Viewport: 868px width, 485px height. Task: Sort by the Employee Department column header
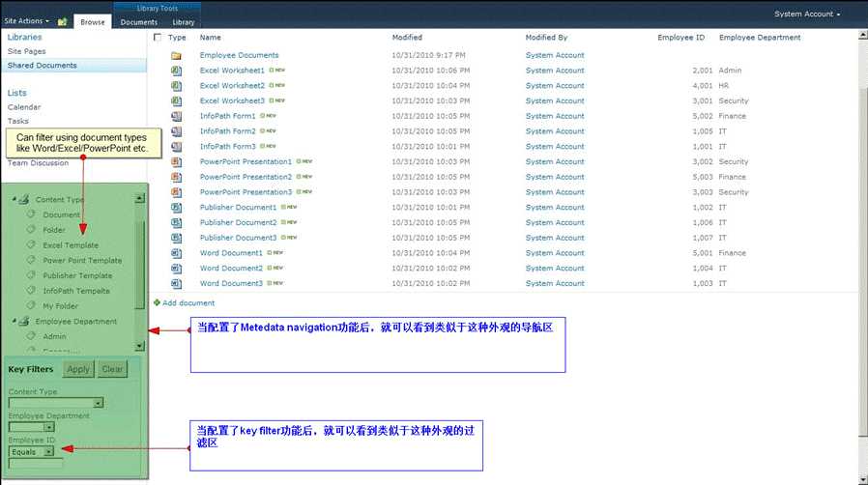[760, 38]
